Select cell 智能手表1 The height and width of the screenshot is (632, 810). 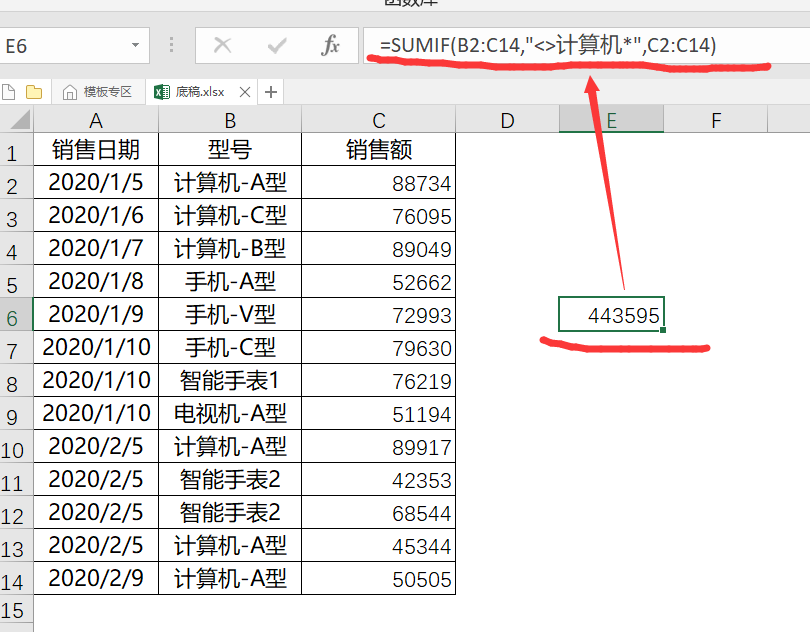(x=230, y=380)
